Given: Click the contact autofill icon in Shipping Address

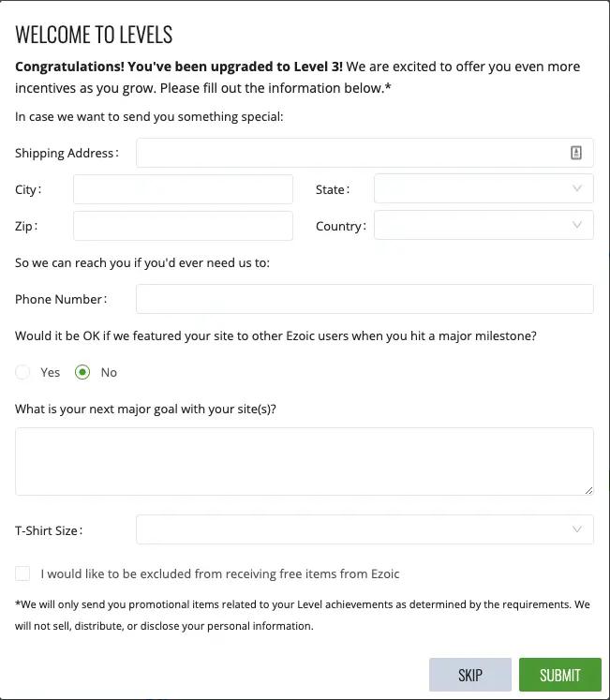Looking at the screenshot, I should pyautogui.click(x=576, y=153).
